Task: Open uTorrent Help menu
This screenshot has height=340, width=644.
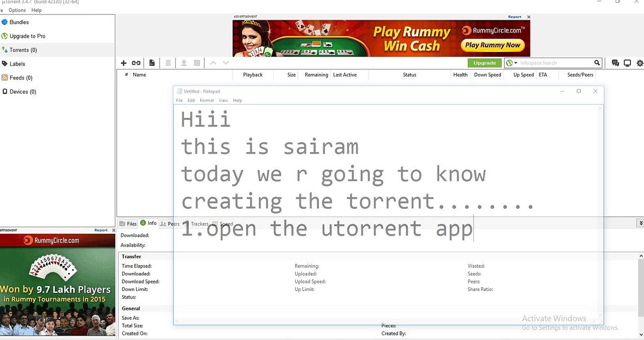Action: (36, 10)
